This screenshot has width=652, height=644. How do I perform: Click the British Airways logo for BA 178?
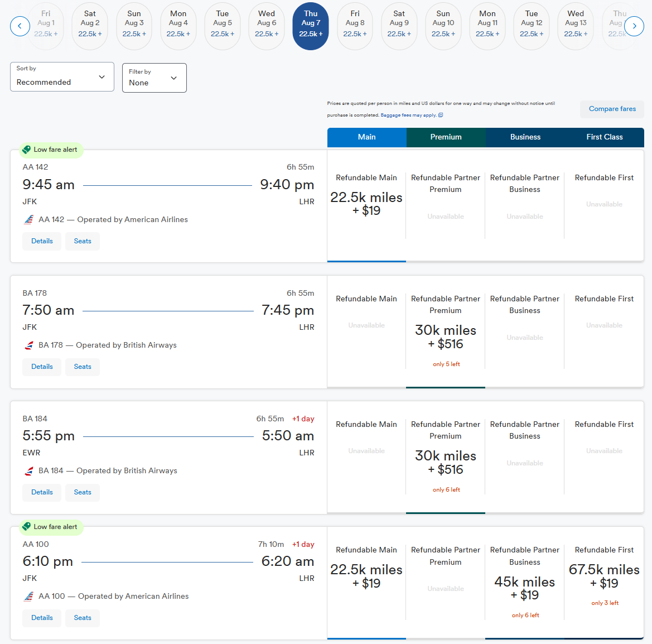click(28, 345)
